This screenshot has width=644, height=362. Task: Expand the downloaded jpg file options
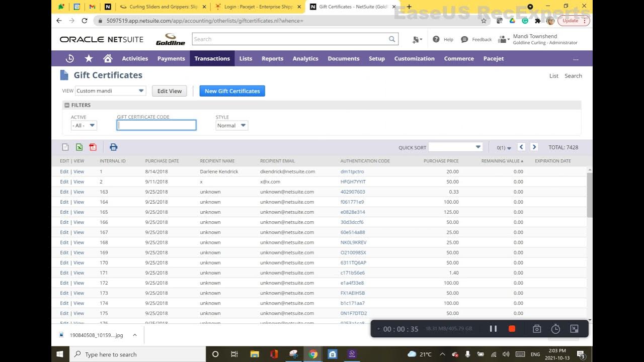click(x=134, y=335)
